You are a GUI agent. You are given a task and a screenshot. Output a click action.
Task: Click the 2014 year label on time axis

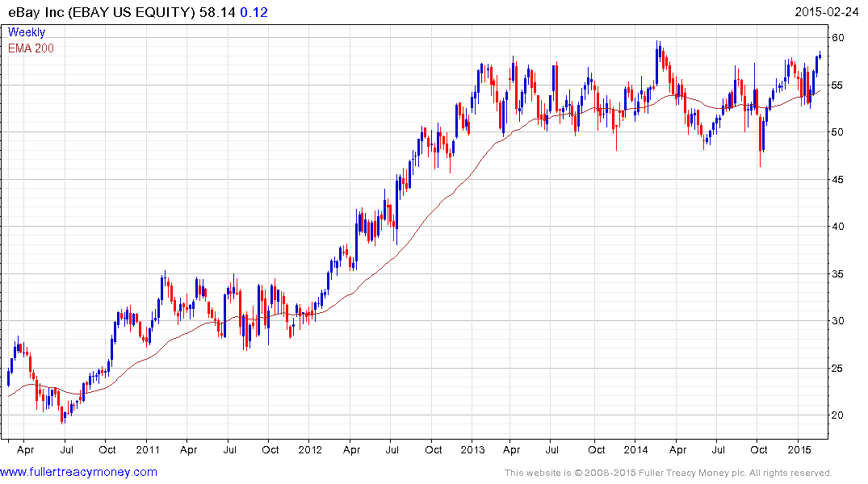coord(635,449)
